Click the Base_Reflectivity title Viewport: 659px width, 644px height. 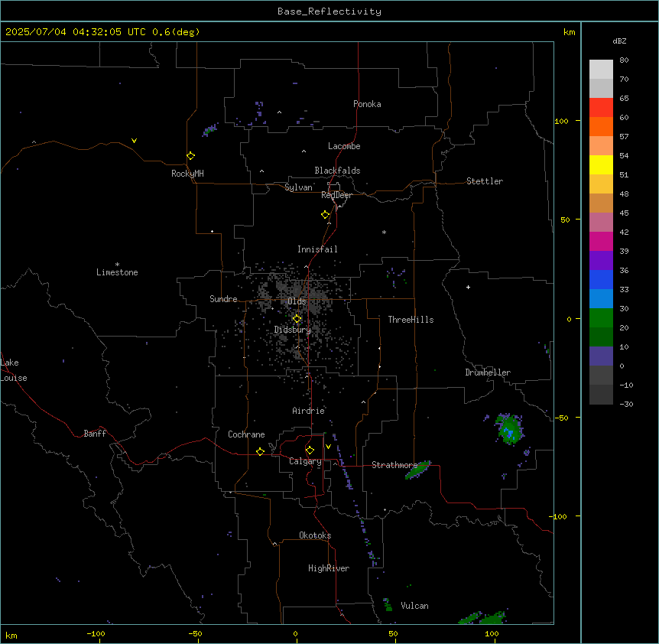[329, 11]
